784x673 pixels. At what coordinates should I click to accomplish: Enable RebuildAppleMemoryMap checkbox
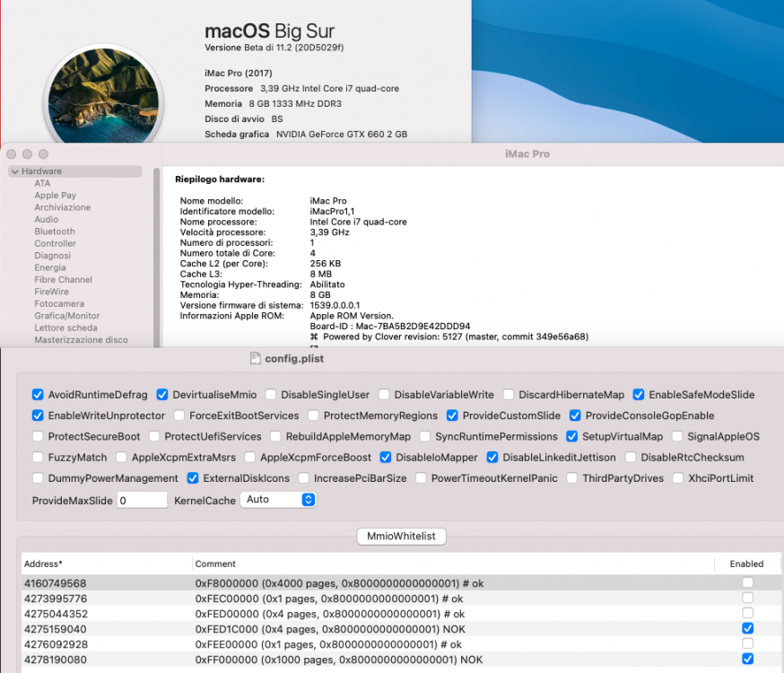pos(275,436)
